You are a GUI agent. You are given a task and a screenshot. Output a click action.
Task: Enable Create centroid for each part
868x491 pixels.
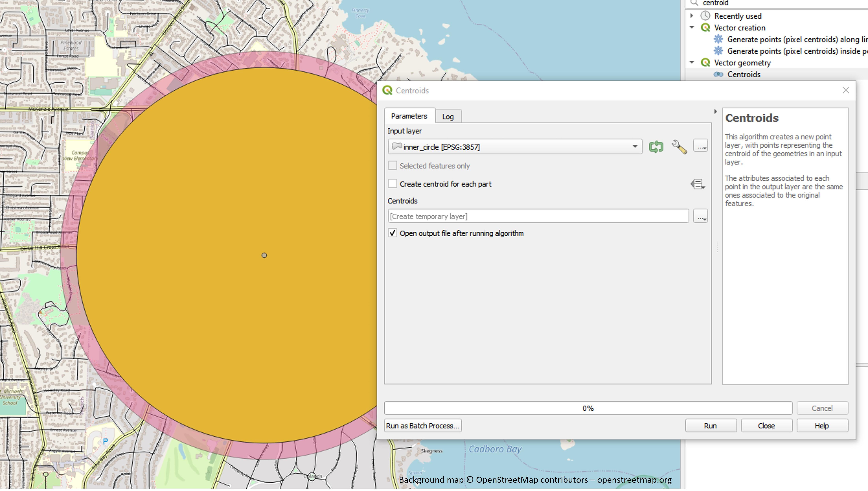pos(392,184)
